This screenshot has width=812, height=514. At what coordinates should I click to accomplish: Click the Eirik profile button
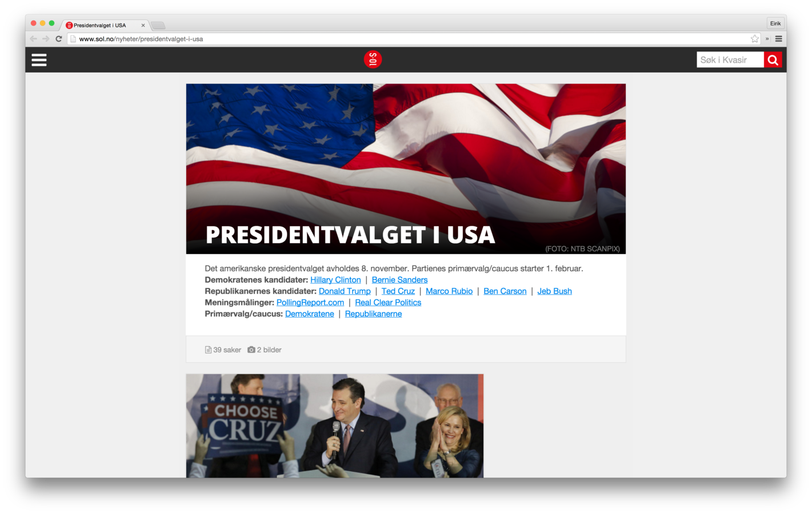[x=775, y=23]
